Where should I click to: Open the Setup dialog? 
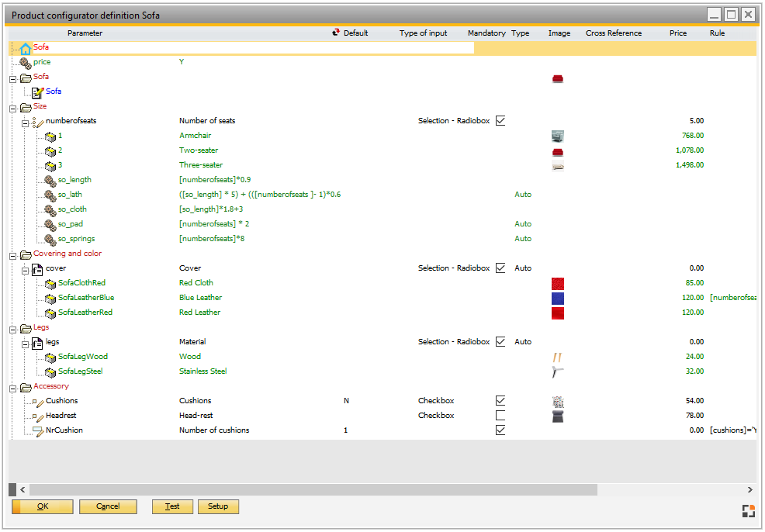point(218,506)
